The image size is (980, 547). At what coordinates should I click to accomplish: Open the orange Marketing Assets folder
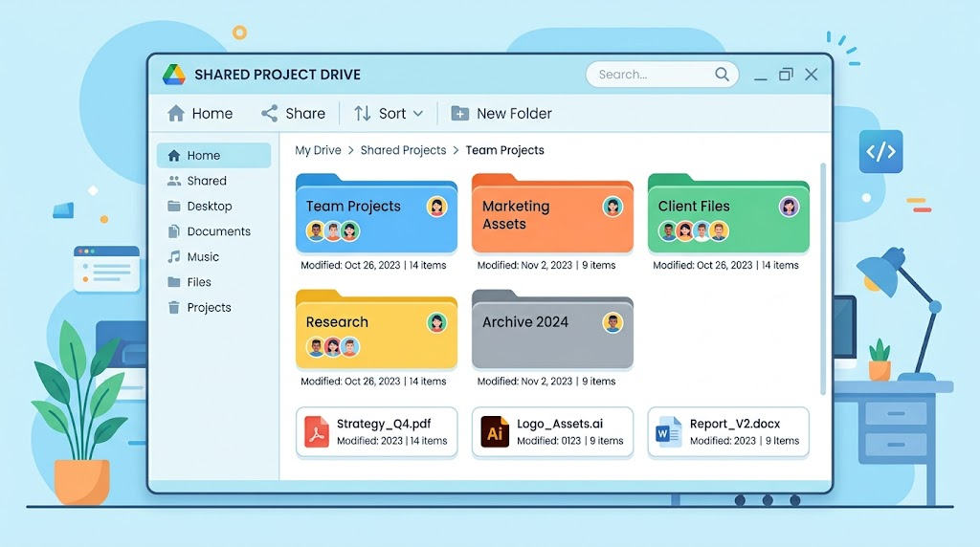point(552,213)
